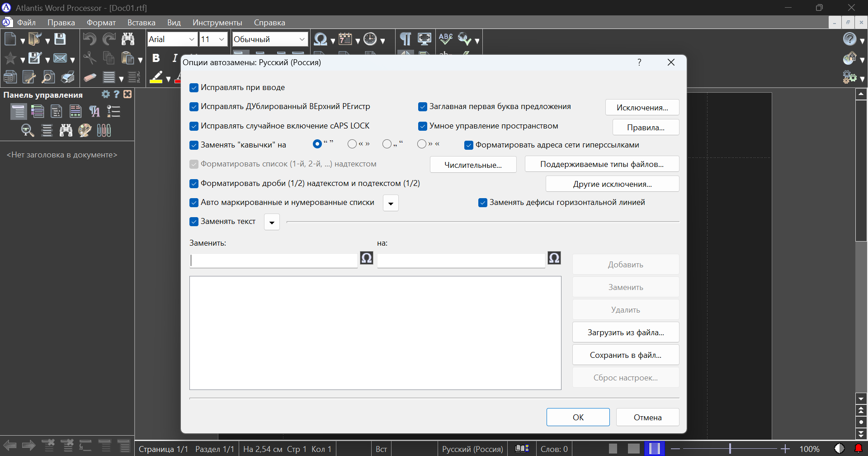Expand the Заменять текст dropdown arrow
The image size is (868, 456).
click(x=272, y=222)
